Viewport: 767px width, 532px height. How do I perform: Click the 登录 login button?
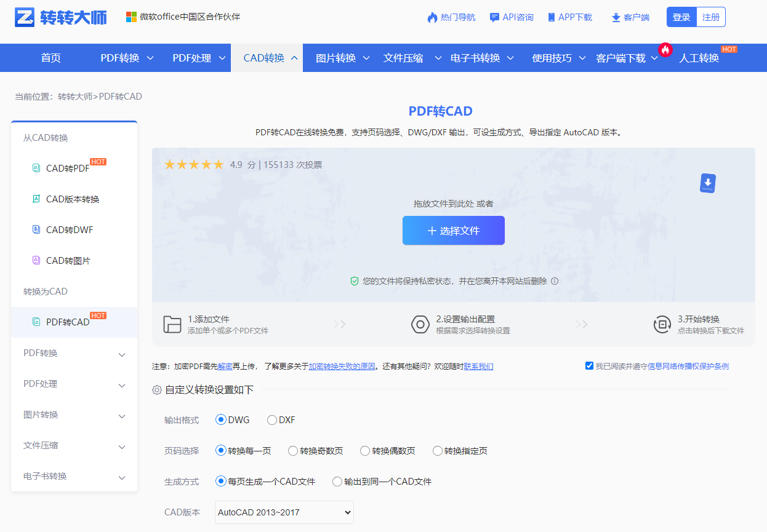click(x=681, y=17)
